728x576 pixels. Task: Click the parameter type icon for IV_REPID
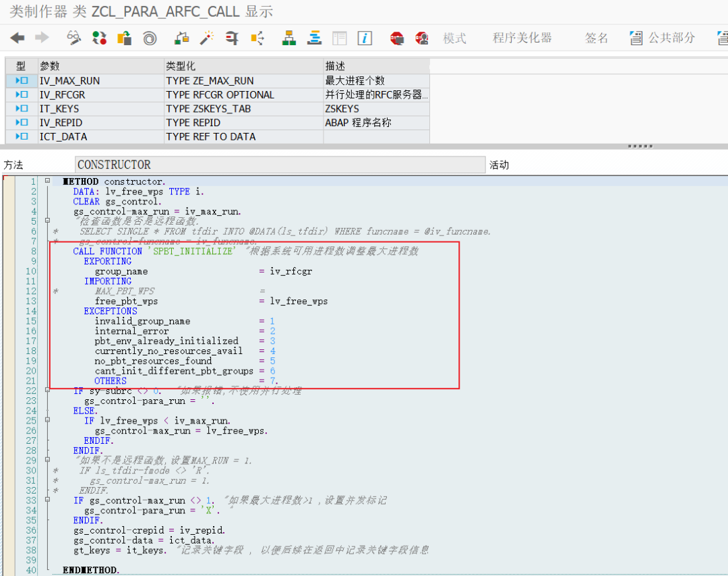[x=22, y=122]
